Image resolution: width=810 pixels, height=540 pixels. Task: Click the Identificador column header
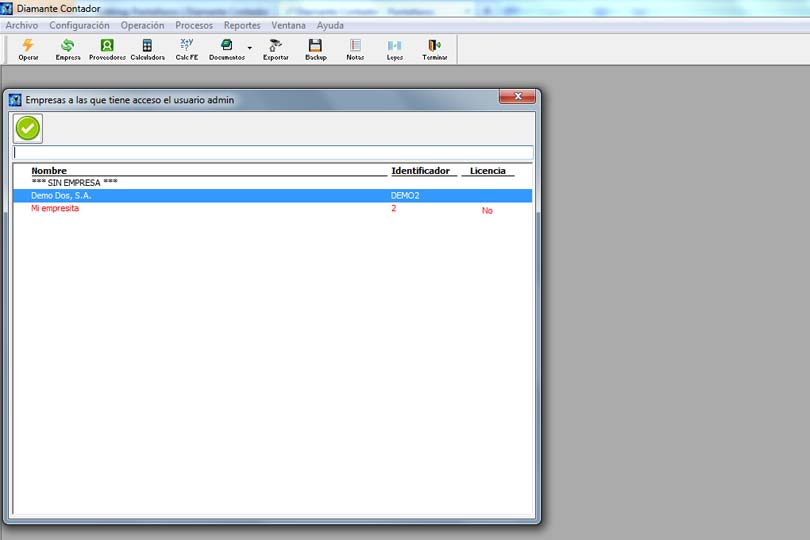click(x=420, y=171)
